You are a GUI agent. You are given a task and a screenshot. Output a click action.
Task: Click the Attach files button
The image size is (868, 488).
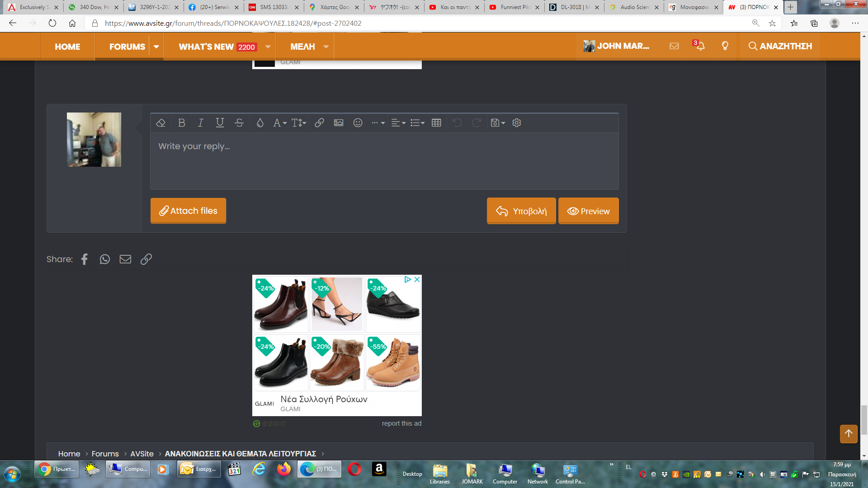[x=188, y=211]
